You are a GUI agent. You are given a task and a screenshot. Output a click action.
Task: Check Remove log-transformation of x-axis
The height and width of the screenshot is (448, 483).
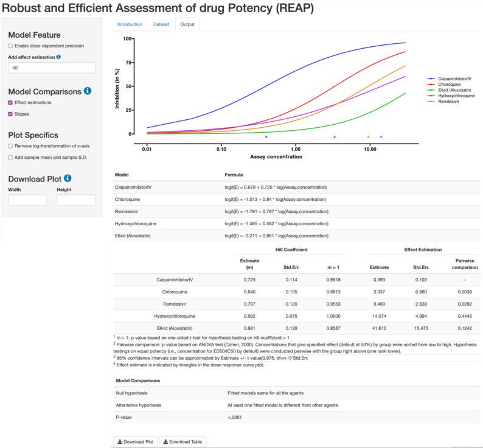10,146
